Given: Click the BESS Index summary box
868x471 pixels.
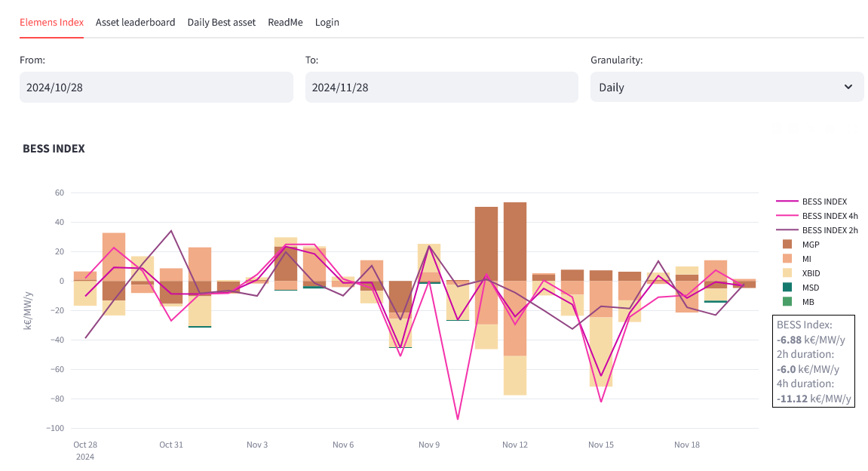Looking at the screenshot, I should click(x=813, y=362).
